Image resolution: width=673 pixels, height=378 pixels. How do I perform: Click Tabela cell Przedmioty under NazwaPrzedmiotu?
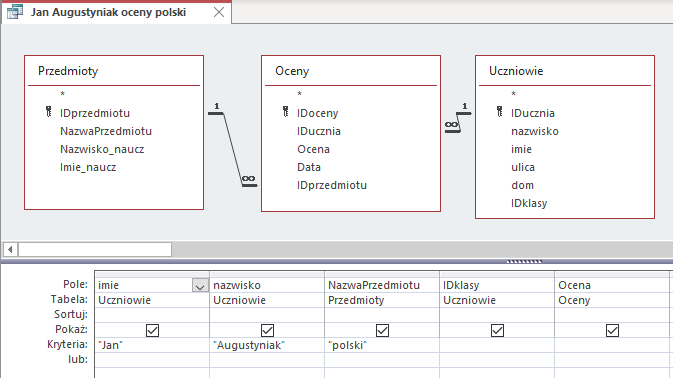point(382,300)
